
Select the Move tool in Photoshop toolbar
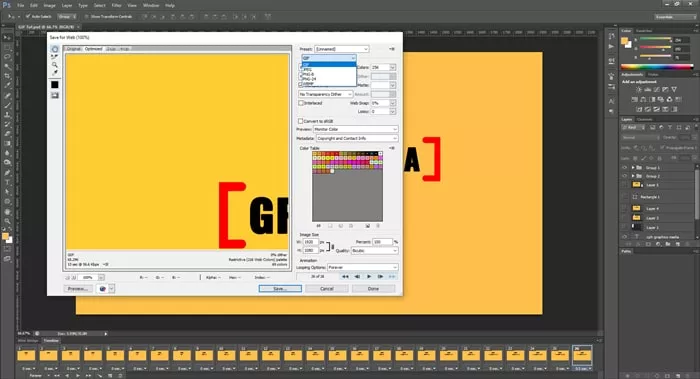(x=7, y=37)
